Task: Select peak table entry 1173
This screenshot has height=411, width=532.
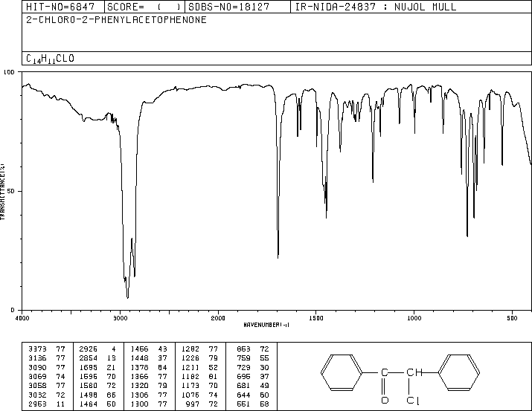Action: (x=200, y=386)
